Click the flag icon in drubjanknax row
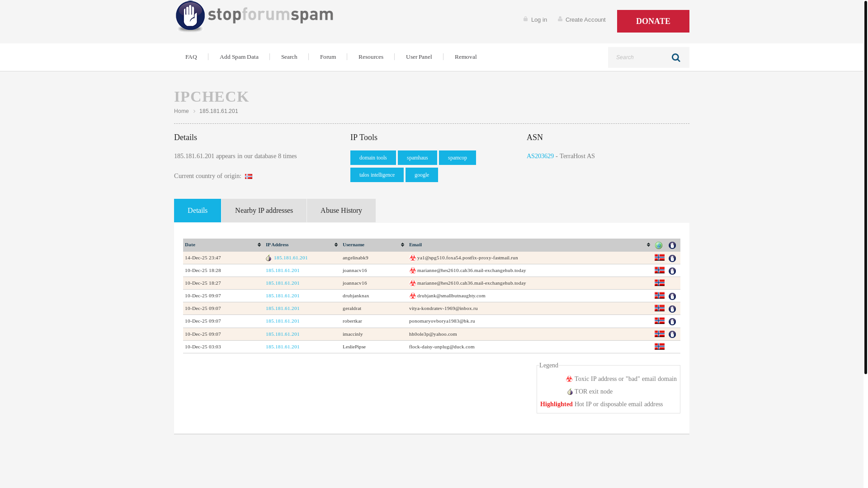 pyautogui.click(x=660, y=296)
